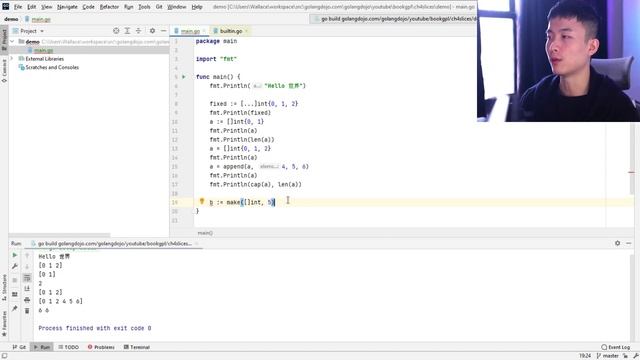Click the demo breadcrumb in navigation bar
The width and height of the screenshot is (640, 360).
pos(11,19)
